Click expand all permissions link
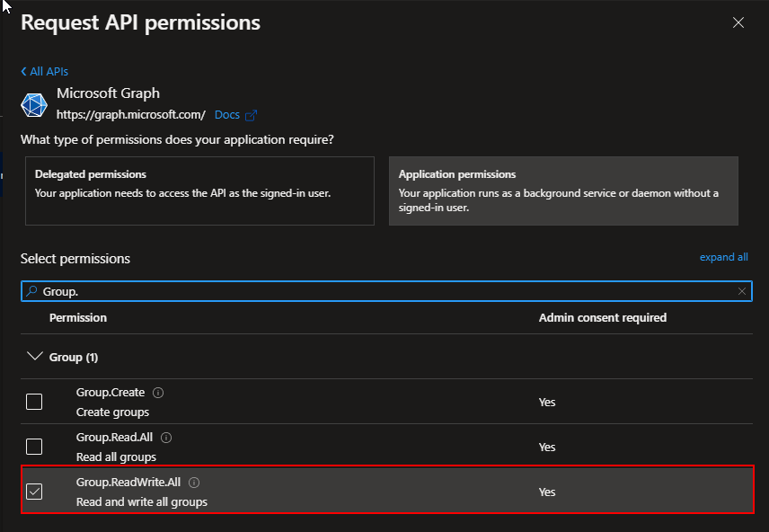Viewport: 769px width, 532px height. coord(723,257)
